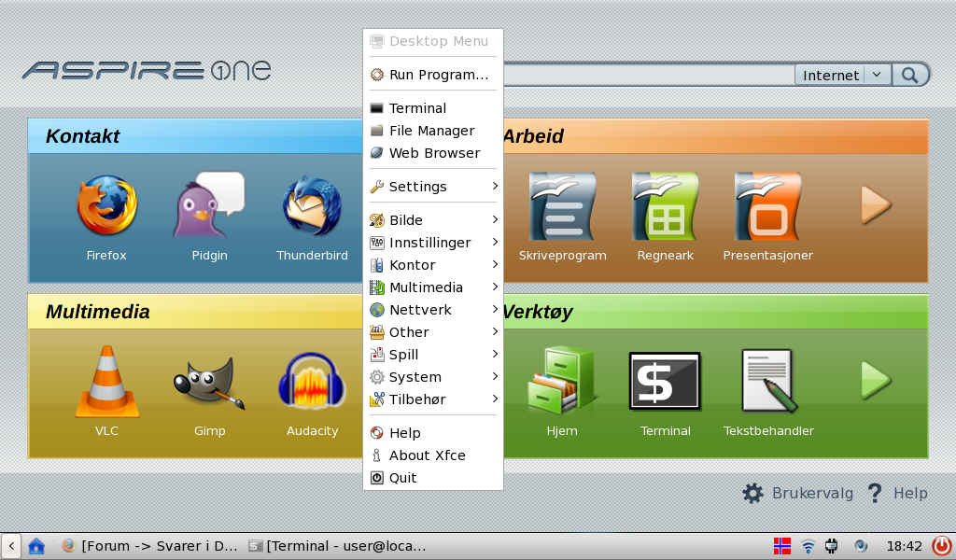Click the round tray icon beside the clock
This screenshot has width=956, height=560.
[860, 546]
